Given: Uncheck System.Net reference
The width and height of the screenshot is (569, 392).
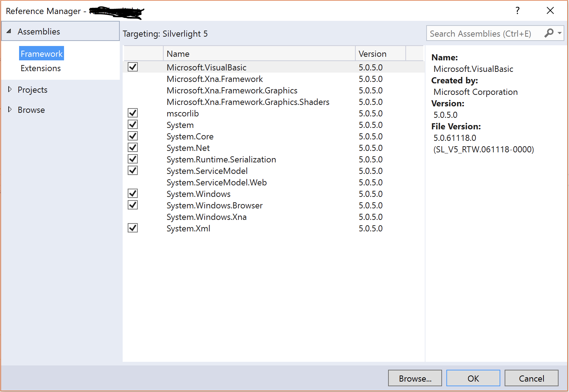Looking at the screenshot, I should point(133,147).
